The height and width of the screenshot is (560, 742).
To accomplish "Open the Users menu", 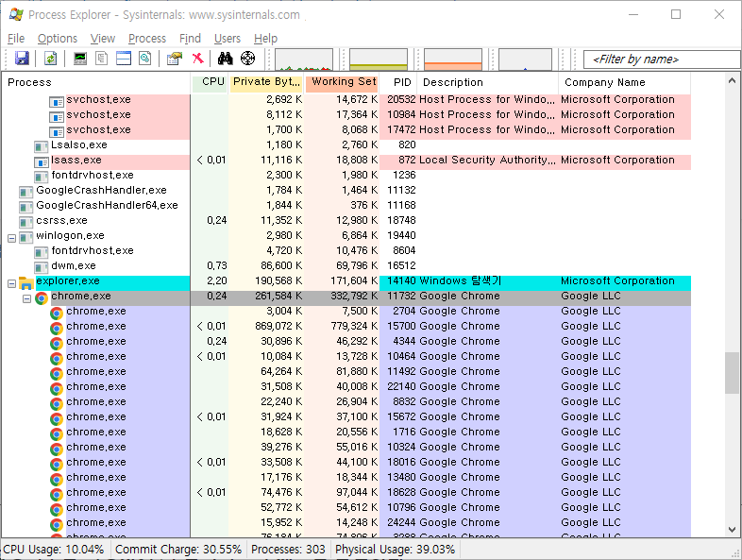I will click(228, 39).
